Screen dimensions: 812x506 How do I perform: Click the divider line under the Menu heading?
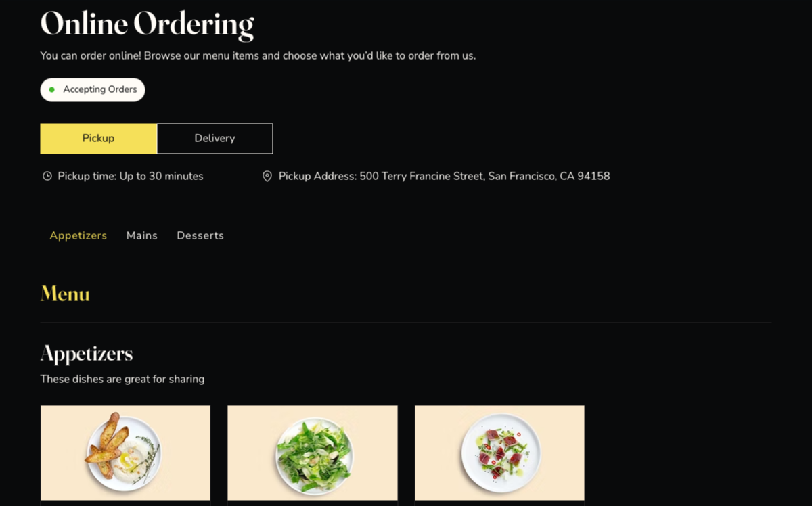click(x=405, y=323)
